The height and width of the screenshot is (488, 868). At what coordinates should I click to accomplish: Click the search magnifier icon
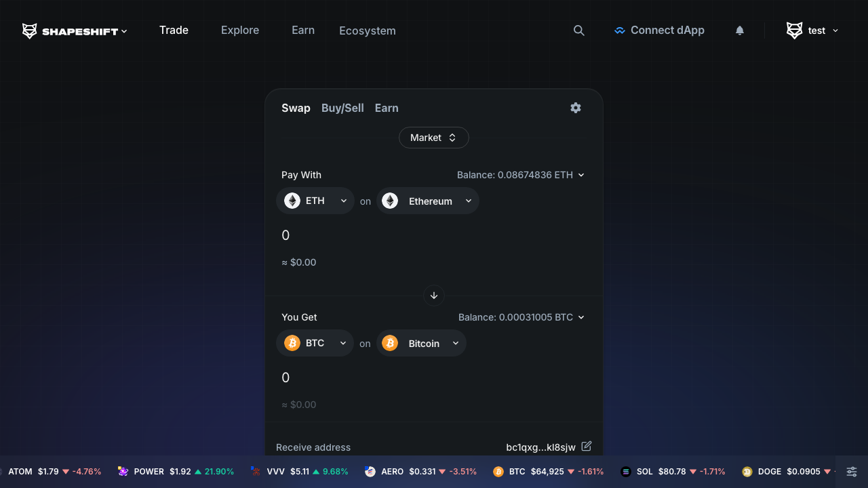click(x=578, y=30)
